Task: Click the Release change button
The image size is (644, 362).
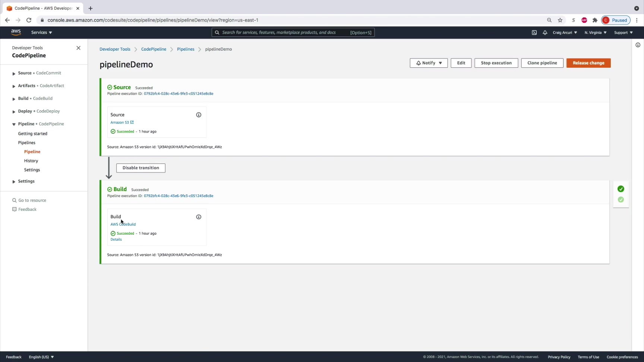Action: point(588,63)
